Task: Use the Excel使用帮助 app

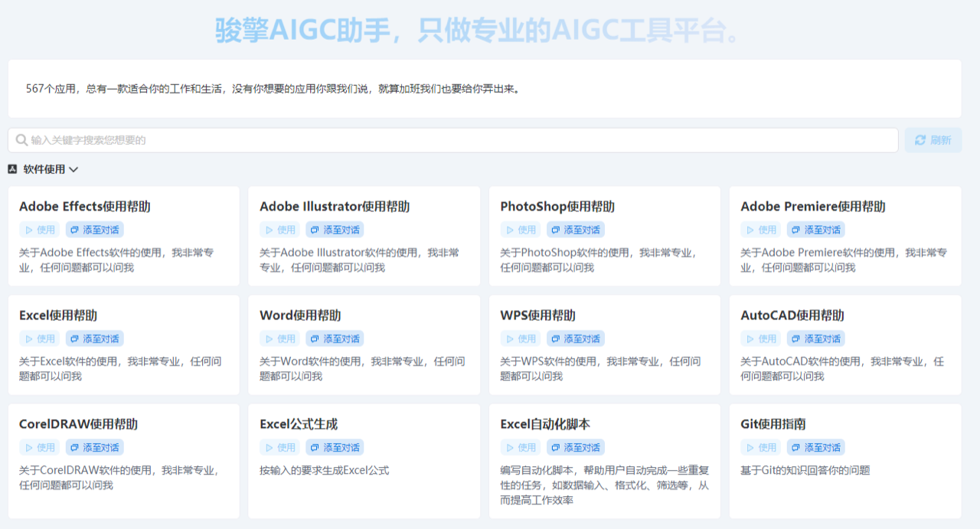Action: click(40, 338)
